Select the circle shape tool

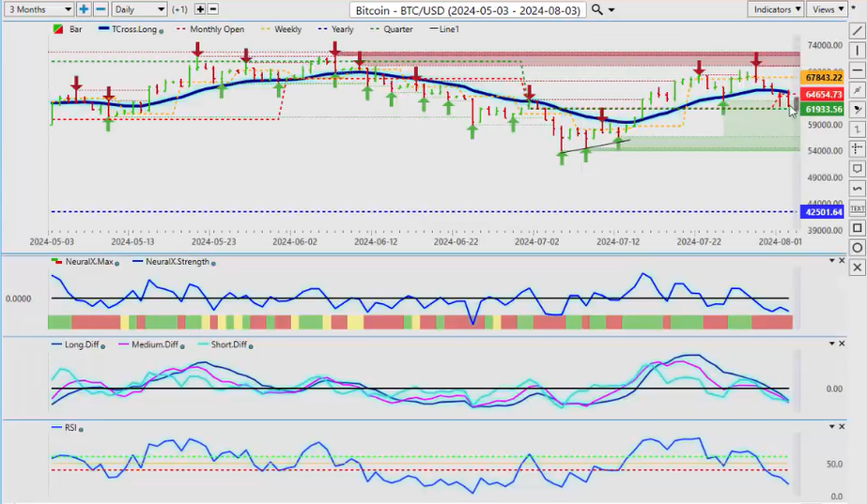pos(857,248)
